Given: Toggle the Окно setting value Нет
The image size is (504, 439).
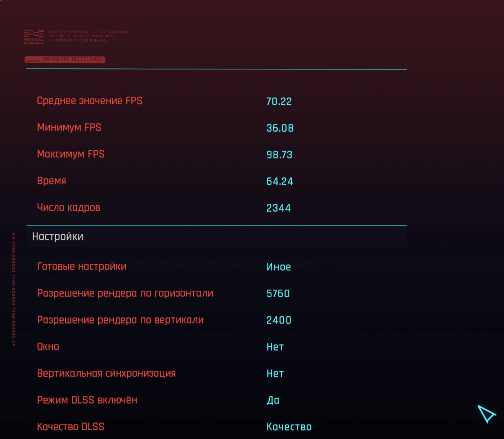Looking at the screenshot, I should click(x=275, y=347).
